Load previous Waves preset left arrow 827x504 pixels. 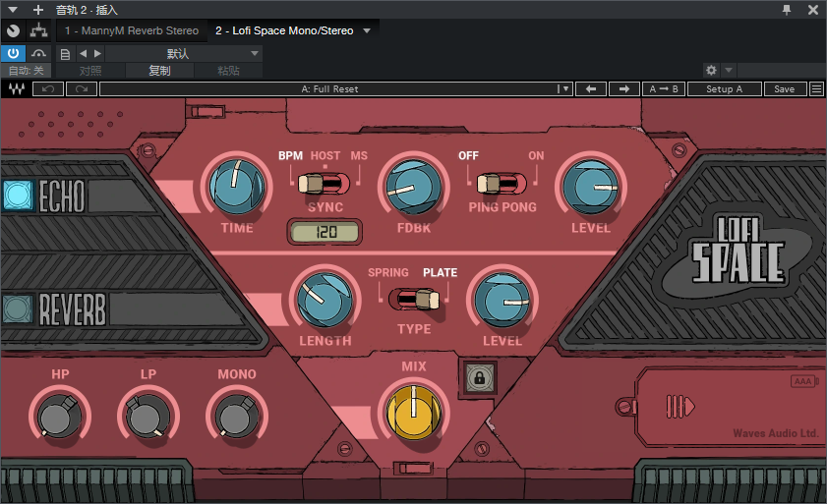(591, 89)
